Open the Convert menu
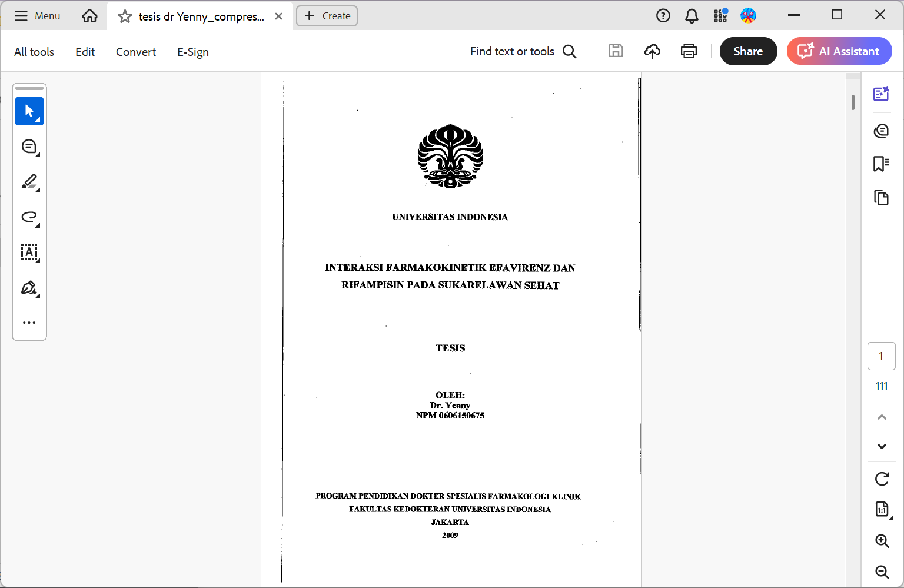This screenshot has height=588, width=904. point(136,52)
